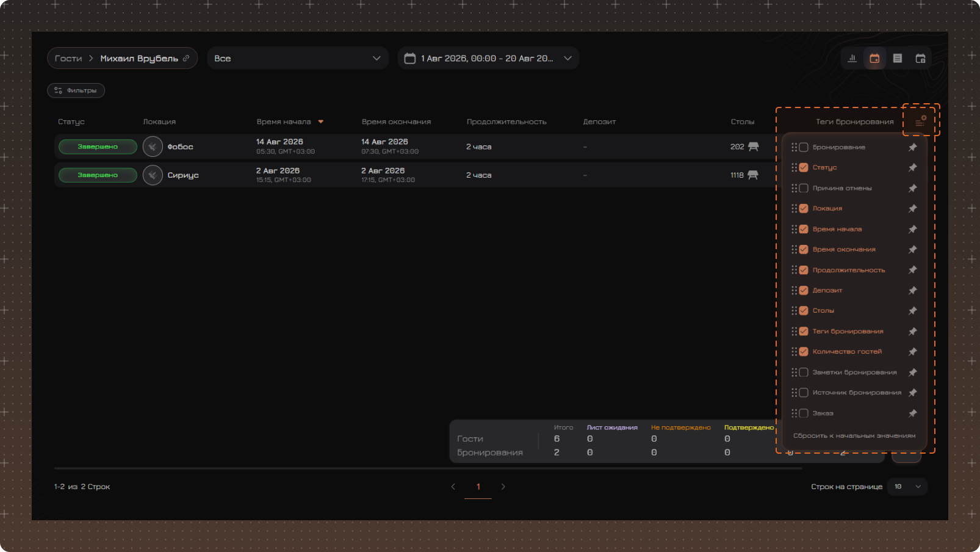The height and width of the screenshot is (552, 980).
Task: Click the horizontal scrollbar below the table
Action: (x=428, y=468)
